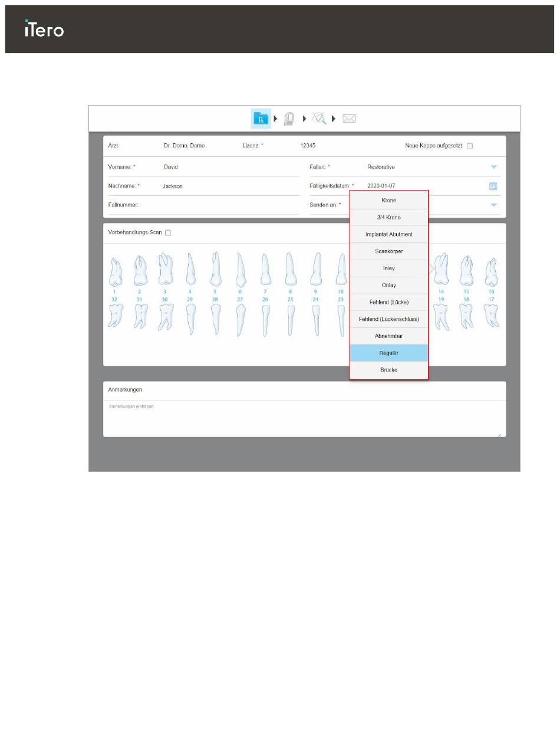
Task: Toggle the Vorbehandlungs-Scan checkbox
Action: 168,233
